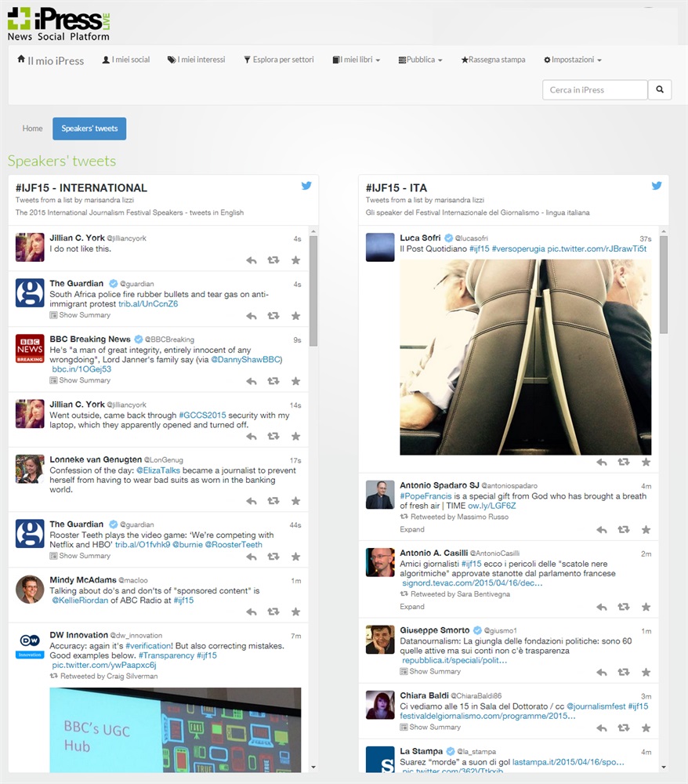The height and width of the screenshot is (784, 688).
Task: Click the #GCCS2015 hashtag
Action: coord(202,415)
